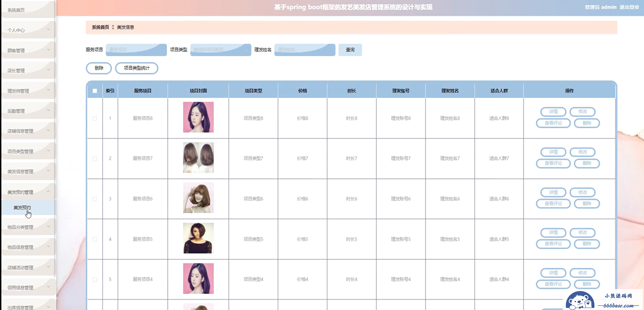Click the 退出登录 logout link

coord(629,7)
